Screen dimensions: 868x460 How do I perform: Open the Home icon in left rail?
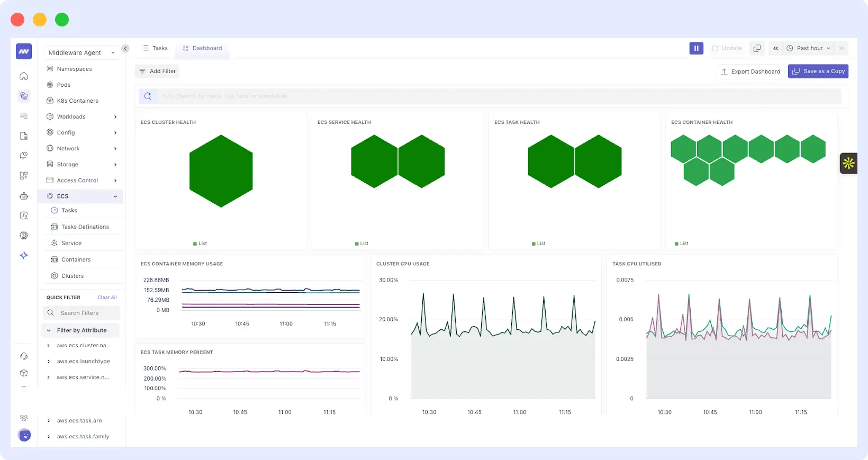24,76
